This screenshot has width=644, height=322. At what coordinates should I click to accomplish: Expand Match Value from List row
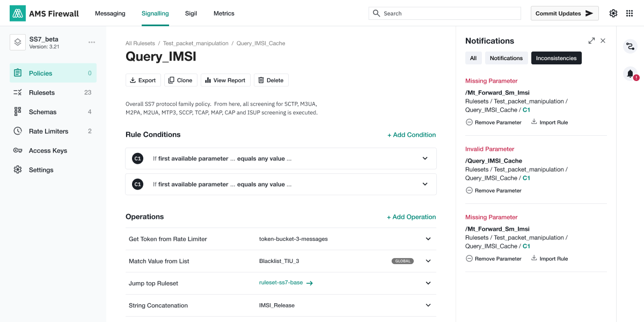coord(428,261)
